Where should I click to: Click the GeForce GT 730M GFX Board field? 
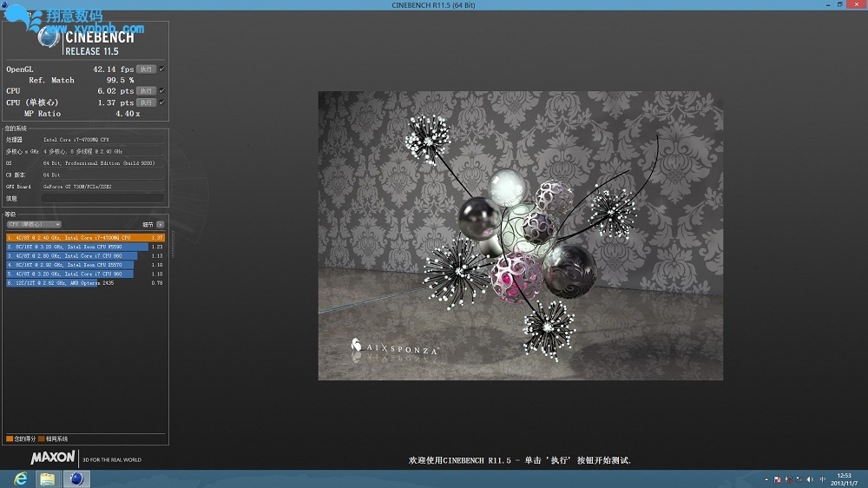(x=103, y=187)
